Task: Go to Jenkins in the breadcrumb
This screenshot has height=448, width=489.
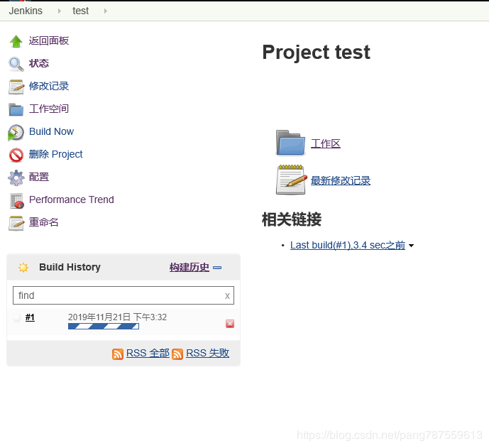Action: tap(26, 11)
